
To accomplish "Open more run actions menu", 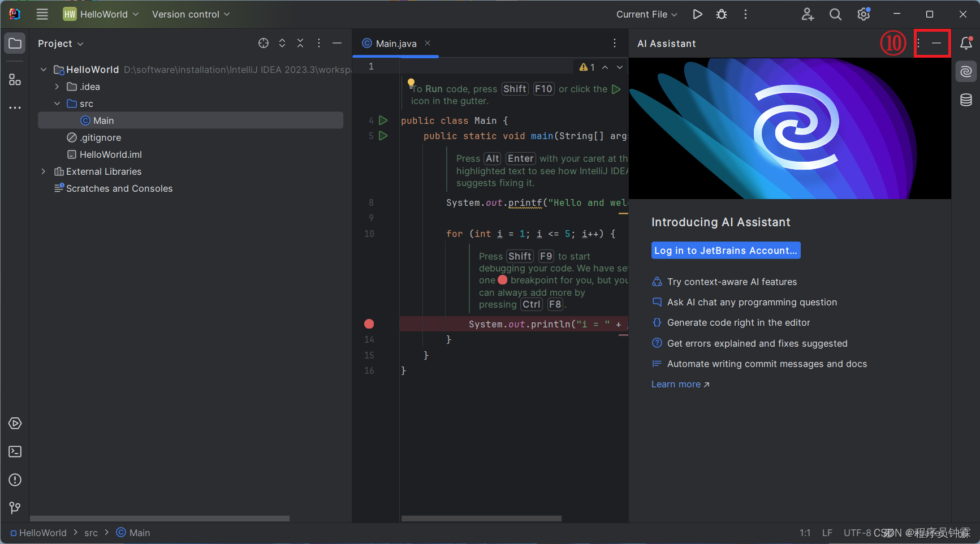I will (x=745, y=14).
